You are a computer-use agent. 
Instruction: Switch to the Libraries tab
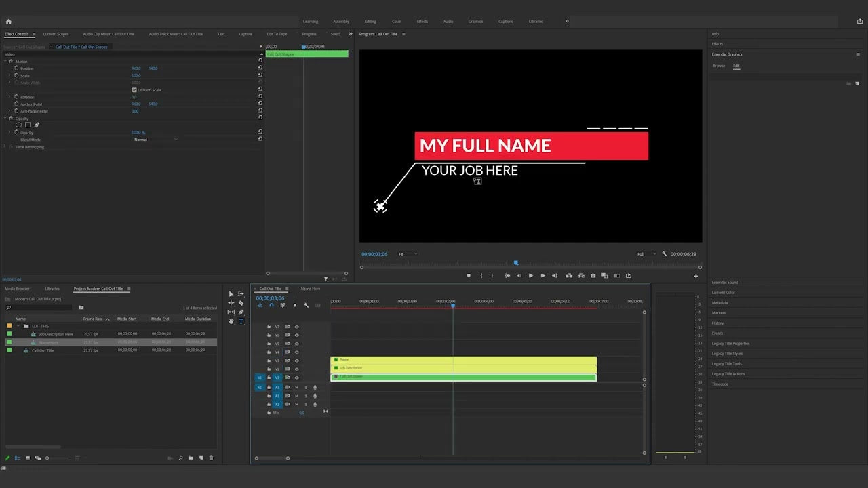coord(53,289)
